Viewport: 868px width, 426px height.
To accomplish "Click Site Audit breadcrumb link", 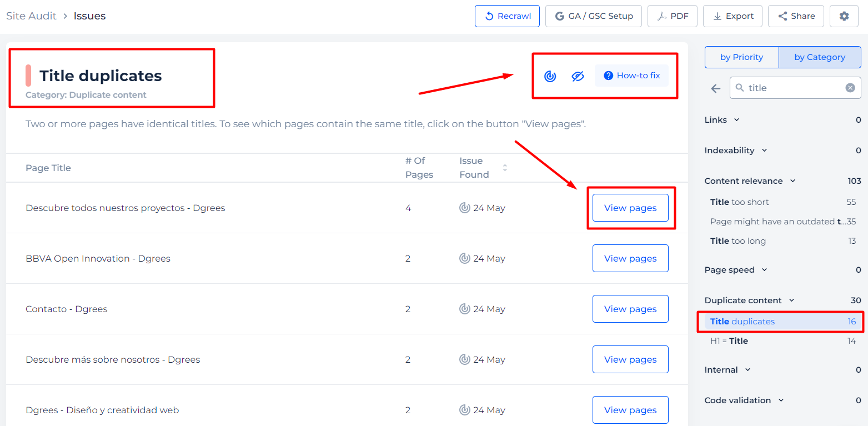I will (31, 16).
